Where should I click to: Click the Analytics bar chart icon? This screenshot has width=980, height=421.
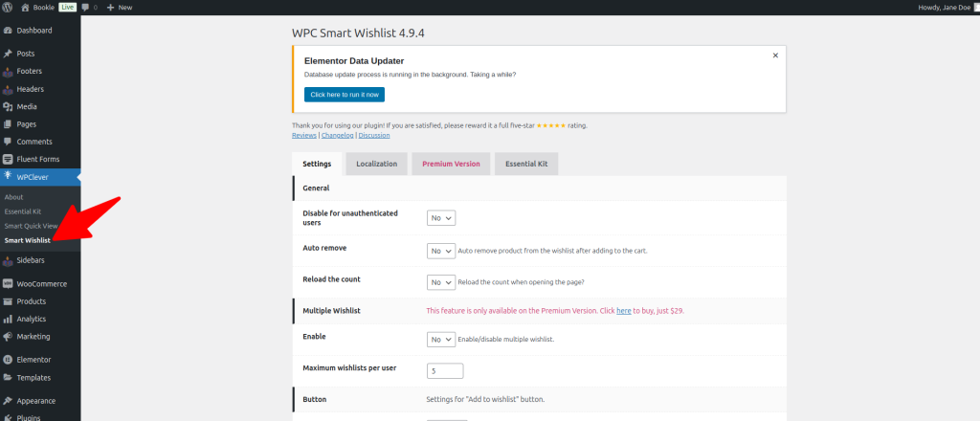8,319
